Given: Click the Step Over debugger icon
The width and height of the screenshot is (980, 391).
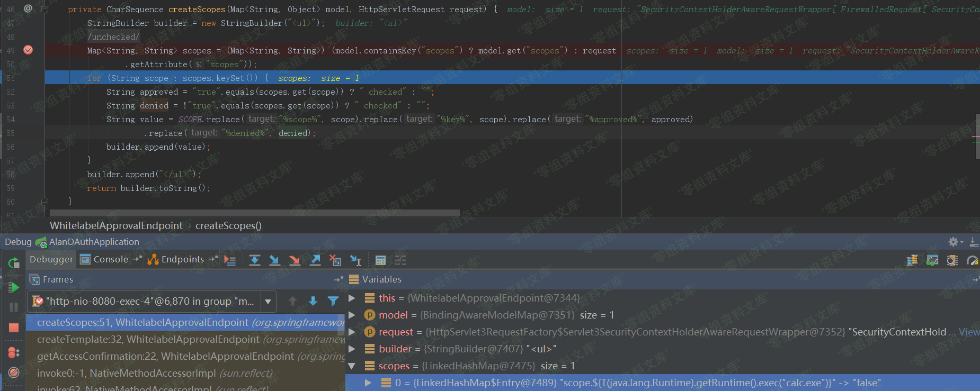Looking at the screenshot, I should [x=255, y=260].
